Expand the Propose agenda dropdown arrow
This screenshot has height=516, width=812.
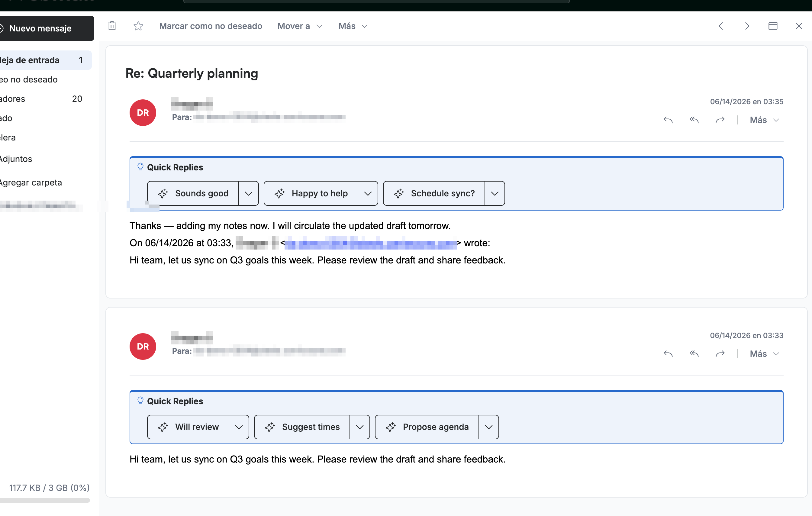point(488,427)
